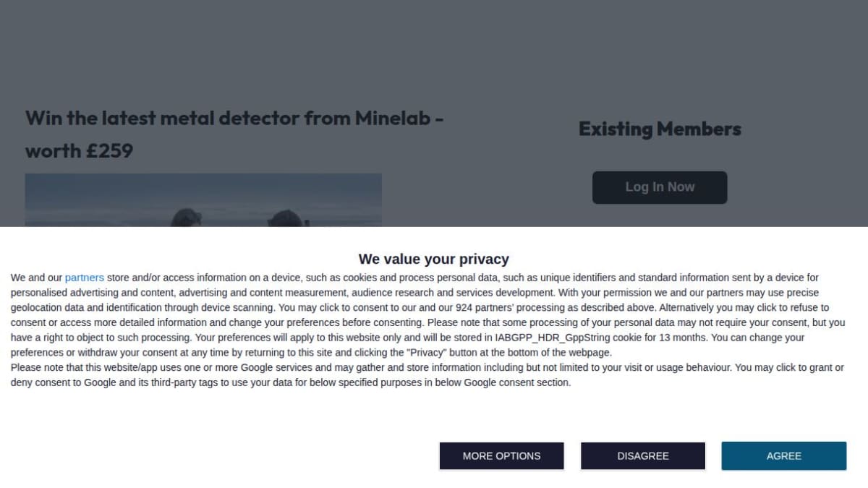Click blank space left of MORE OPTIONS
This screenshot has height=488, width=868.
[217, 455]
